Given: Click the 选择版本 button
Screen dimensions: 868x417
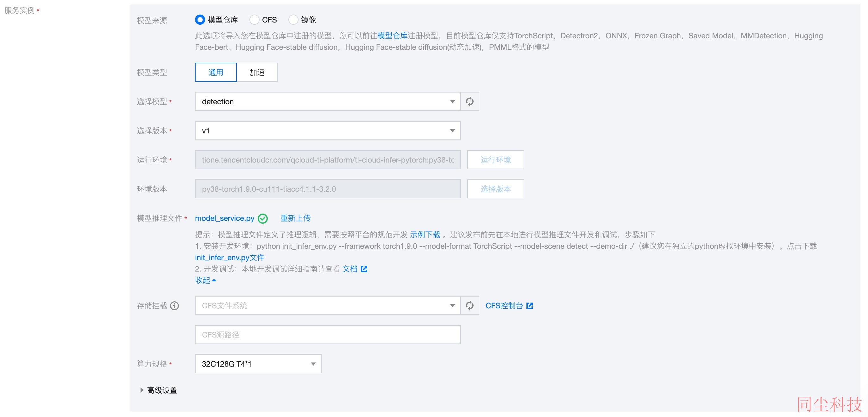Looking at the screenshot, I should (x=495, y=189).
